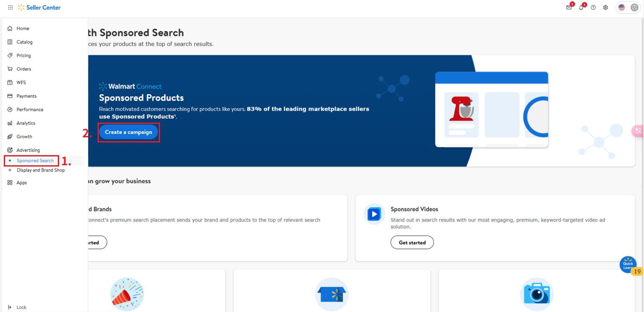Click the Payments card icon

tap(10, 96)
